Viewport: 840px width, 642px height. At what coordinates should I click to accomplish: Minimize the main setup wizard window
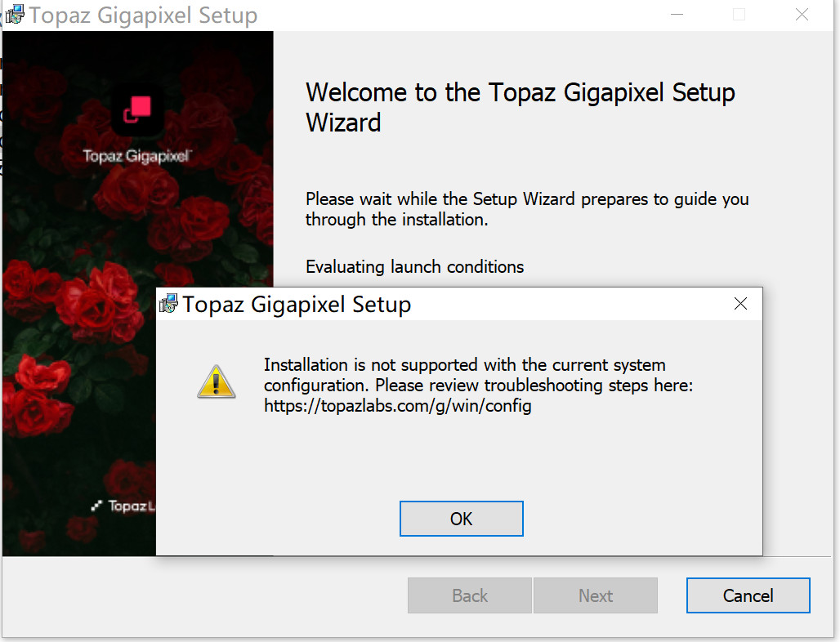pos(676,15)
